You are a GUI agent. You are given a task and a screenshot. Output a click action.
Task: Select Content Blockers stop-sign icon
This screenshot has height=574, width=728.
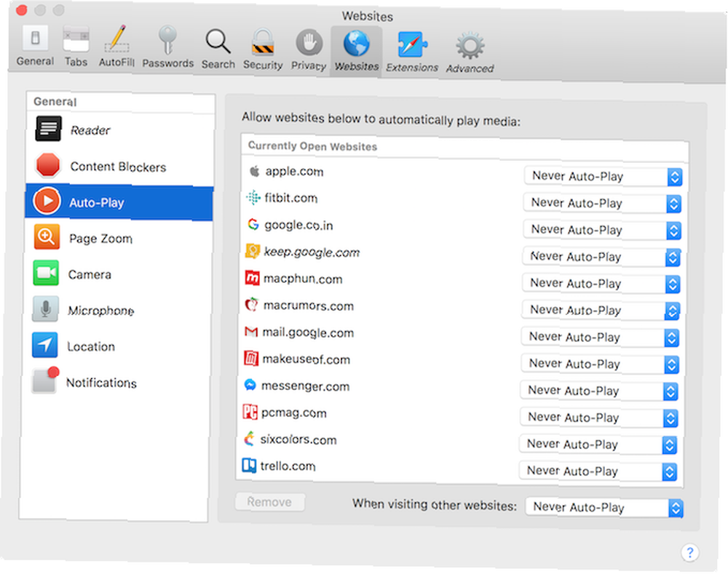[48, 165]
